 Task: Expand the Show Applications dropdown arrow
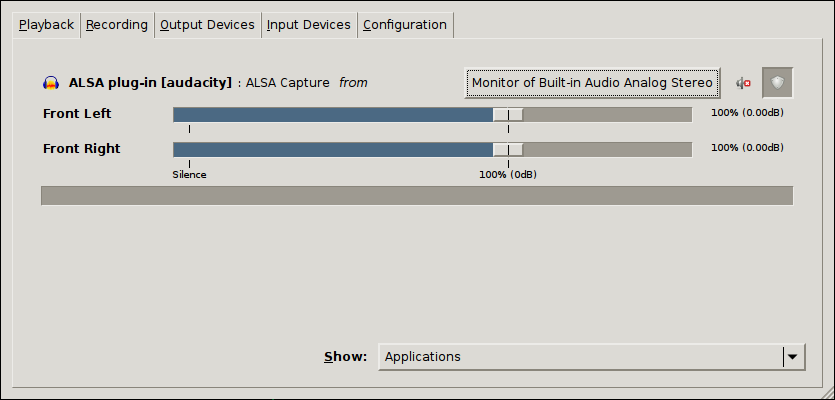792,357
